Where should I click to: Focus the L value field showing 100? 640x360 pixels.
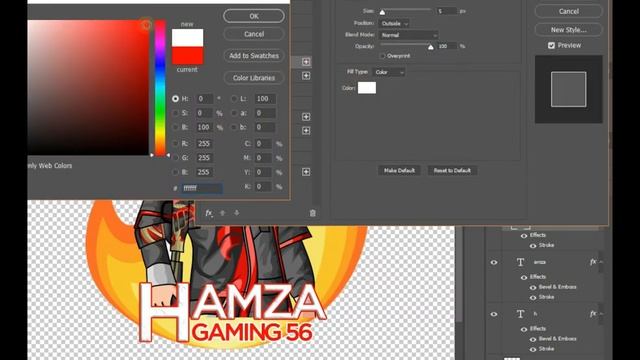click(265, 99)
